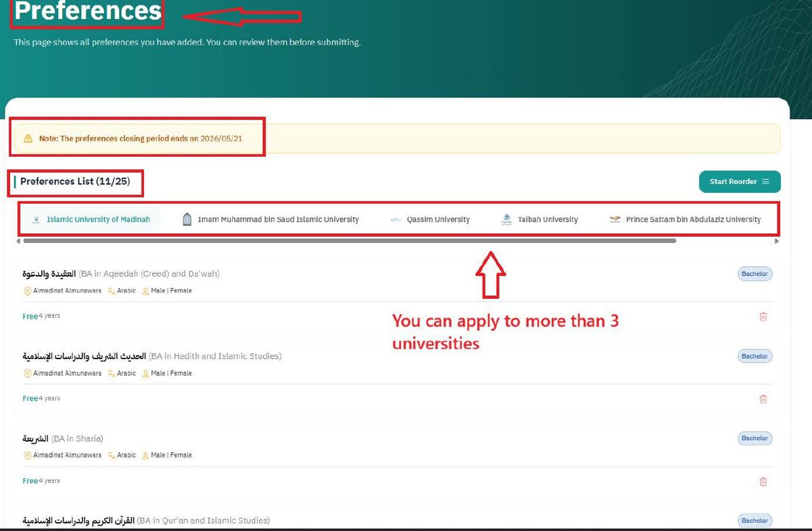Click 'Free 4 years' in Sharia row
The width and height of the screenshot is (812, 531).
click(41, 481)
